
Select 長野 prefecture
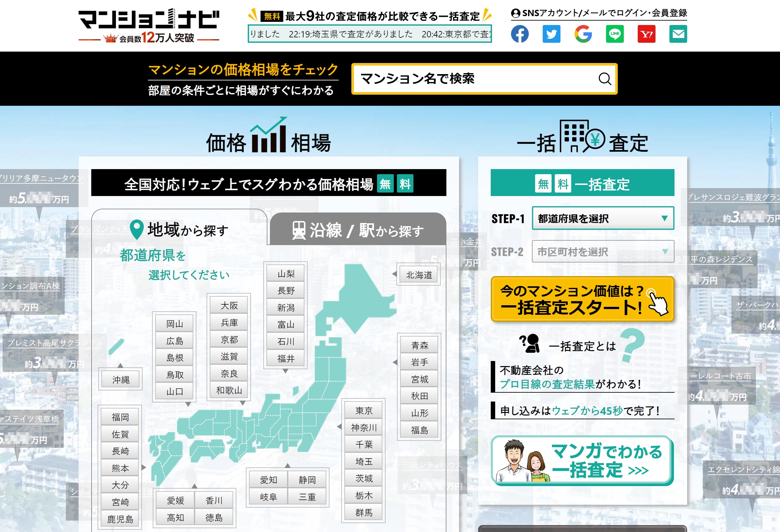pyautogui.click(x=286, y=290)
